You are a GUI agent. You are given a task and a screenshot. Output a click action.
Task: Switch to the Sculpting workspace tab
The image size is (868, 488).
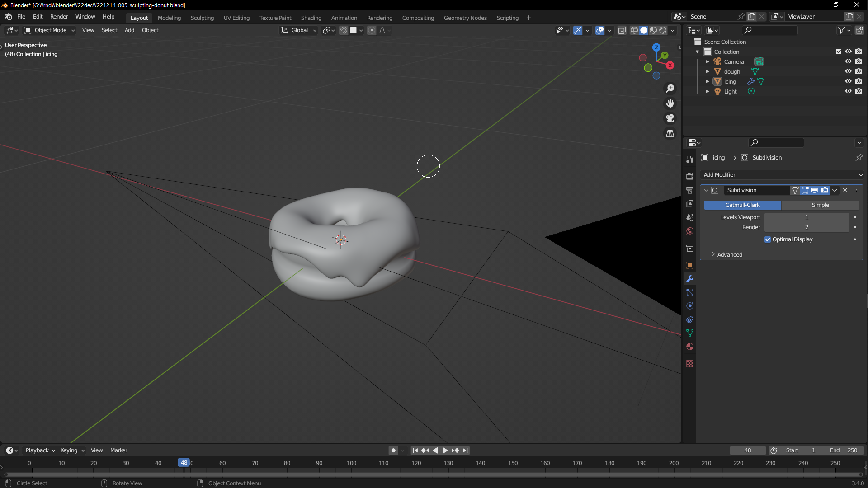[x=202, y=18]
